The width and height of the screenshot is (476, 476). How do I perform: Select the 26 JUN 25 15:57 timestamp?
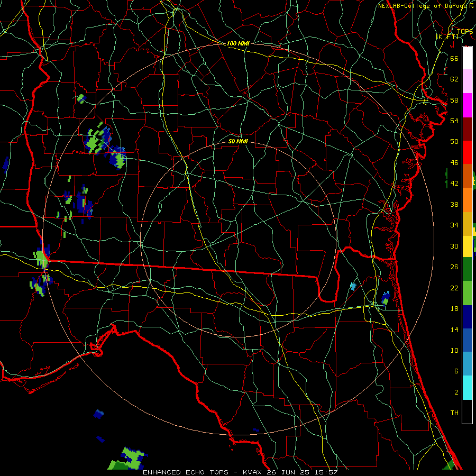click(x=302, y=472)
